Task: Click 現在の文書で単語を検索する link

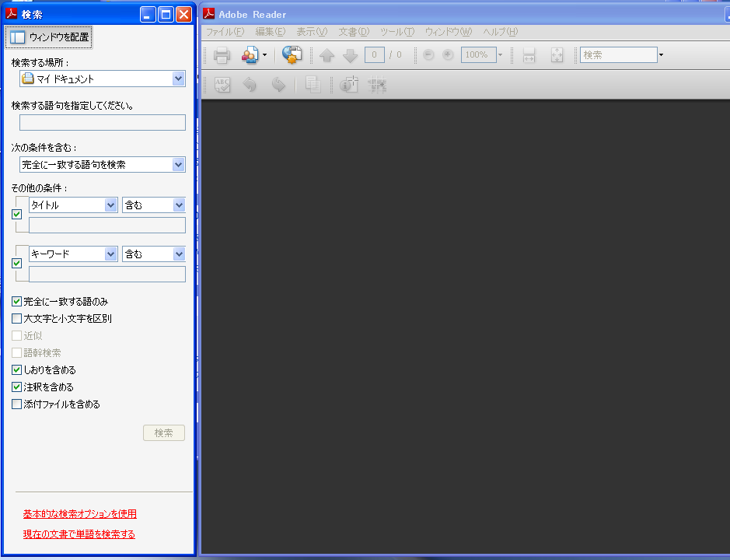Action: tap(79, 534)
